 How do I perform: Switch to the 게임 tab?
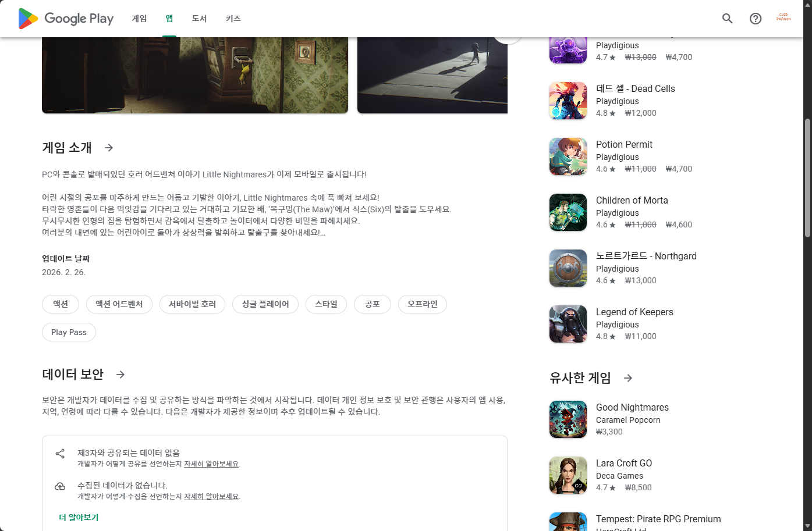tap(139, 19)
